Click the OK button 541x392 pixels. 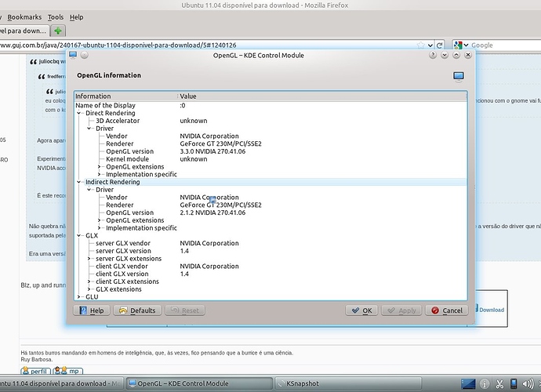[361, 310]
